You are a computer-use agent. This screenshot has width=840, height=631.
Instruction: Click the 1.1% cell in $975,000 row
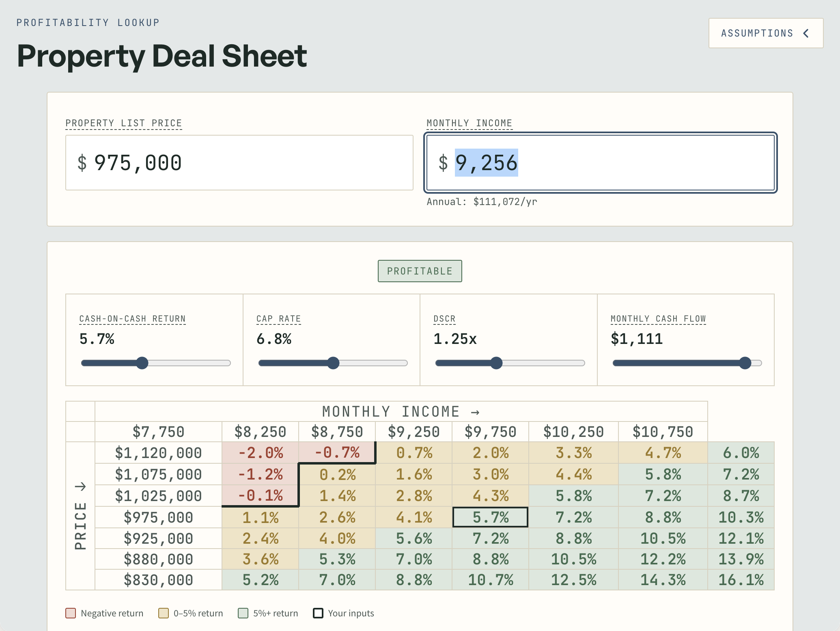tap(260, 517)
